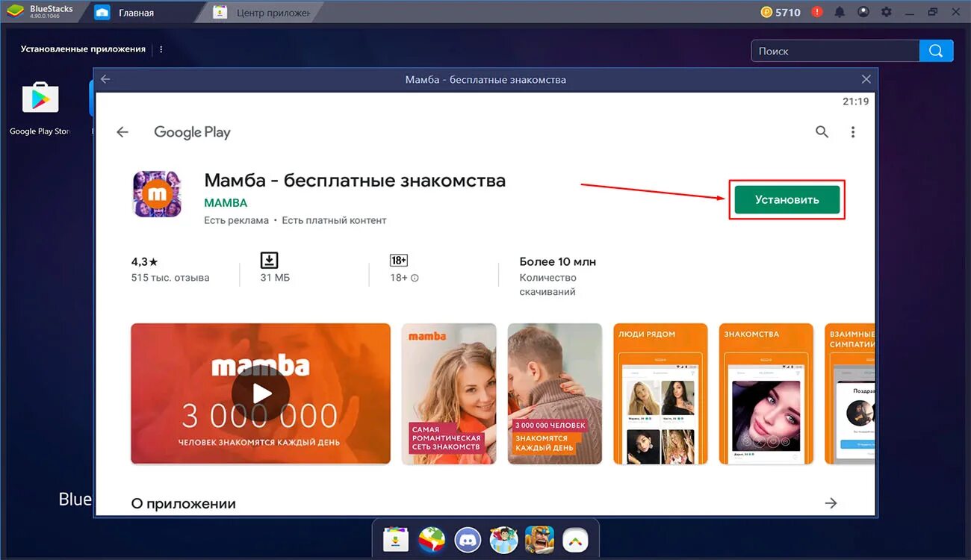
Task: Open the couple screenshot thumbnail
Action: pos(555,393)
